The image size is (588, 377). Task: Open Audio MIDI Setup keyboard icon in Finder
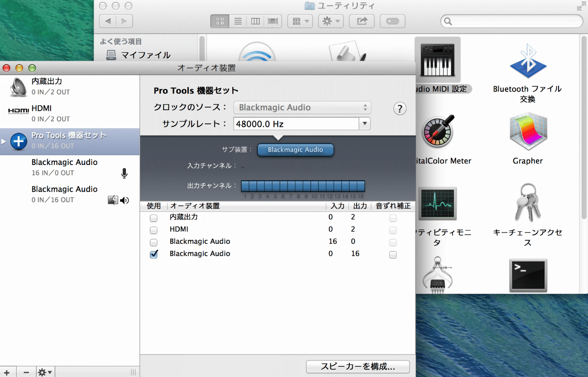tap(438, 59)
